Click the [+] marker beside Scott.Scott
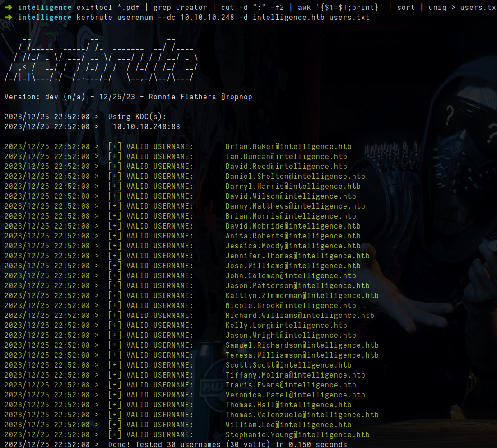 click(x=115, y=365)
